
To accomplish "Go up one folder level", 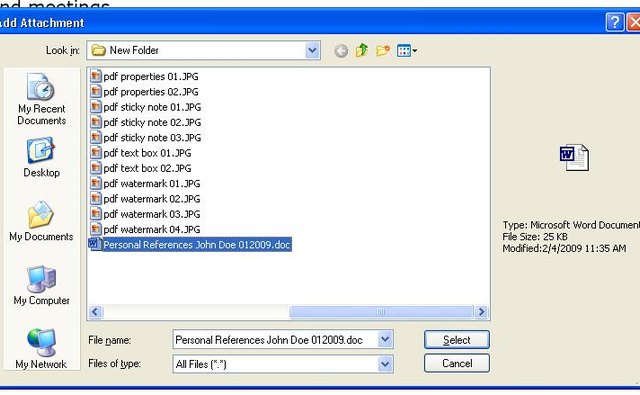I will point(362,51).
